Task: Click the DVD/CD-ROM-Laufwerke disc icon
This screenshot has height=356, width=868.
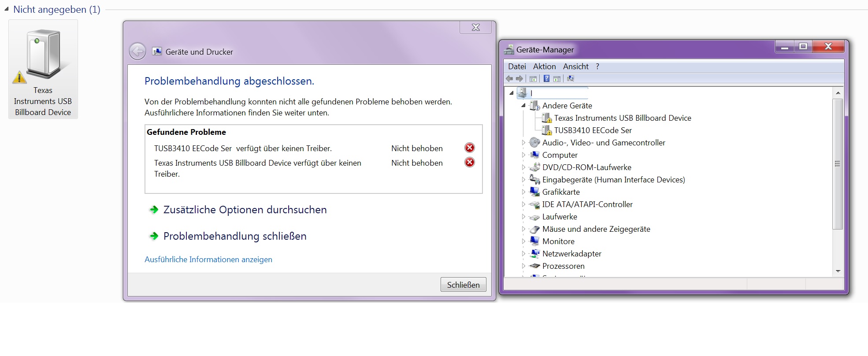Action: tap(534, 167)
